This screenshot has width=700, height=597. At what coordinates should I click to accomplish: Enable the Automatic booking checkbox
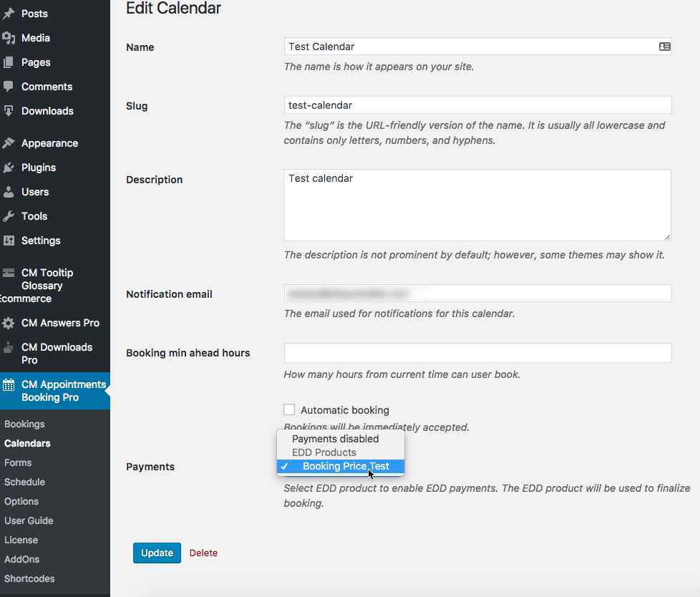(x=289, y=409)
